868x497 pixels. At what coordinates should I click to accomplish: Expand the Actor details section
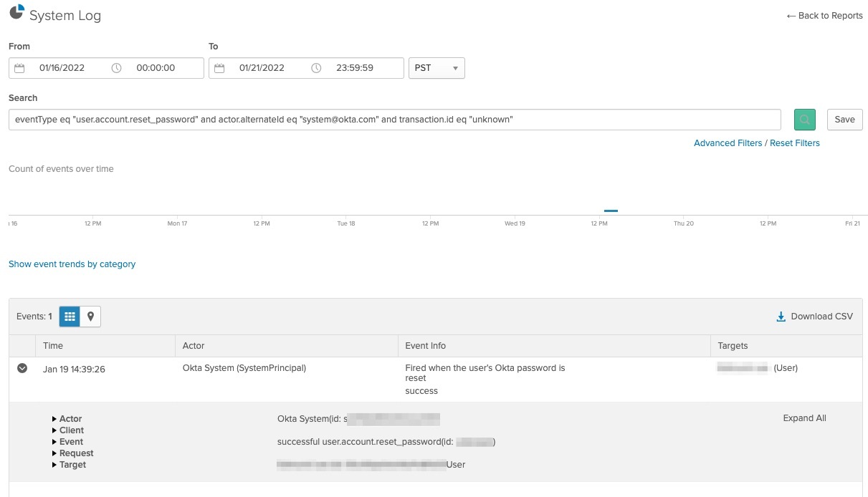click(69, 418)
